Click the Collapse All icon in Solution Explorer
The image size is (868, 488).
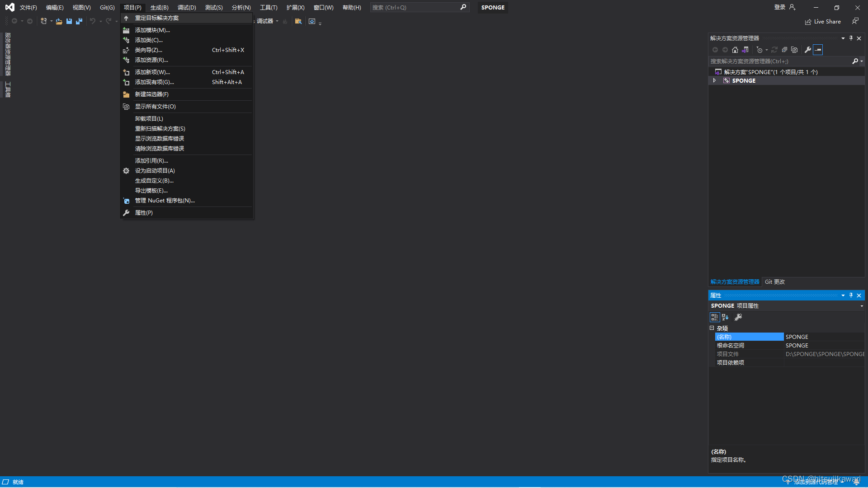[x=784, y=50]
